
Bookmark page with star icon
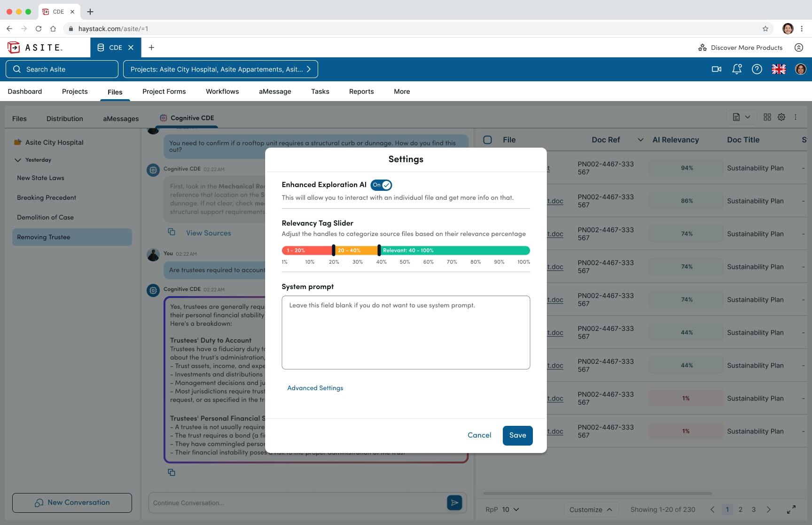pos(765,29)
